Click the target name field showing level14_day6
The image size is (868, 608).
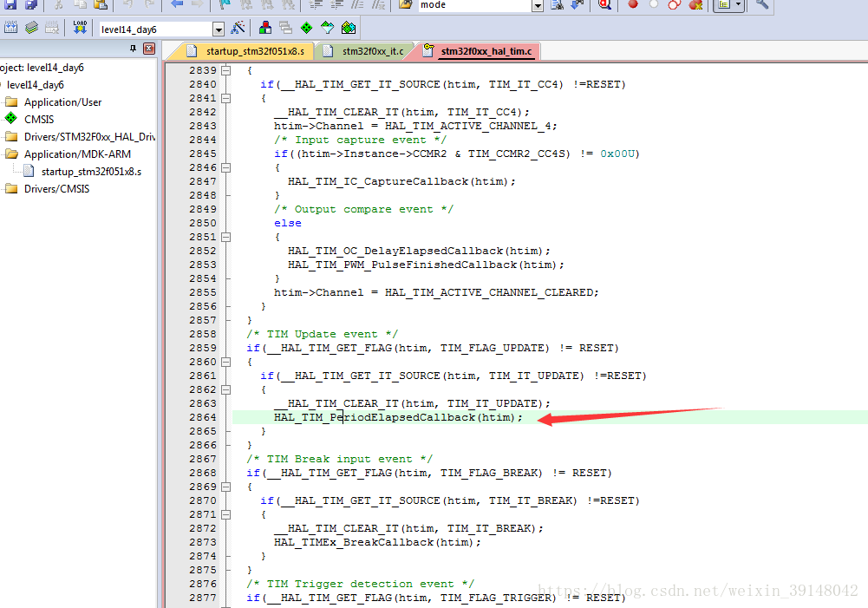point(155,29)
